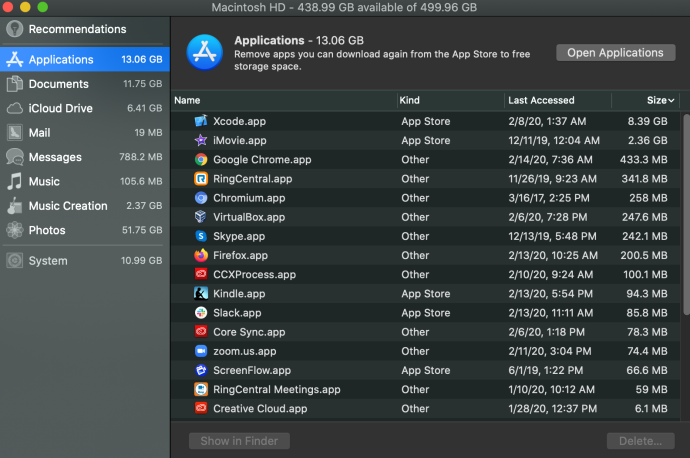Click the Xcode.app icon
690x458 pixels.
[x=201, y=121]
